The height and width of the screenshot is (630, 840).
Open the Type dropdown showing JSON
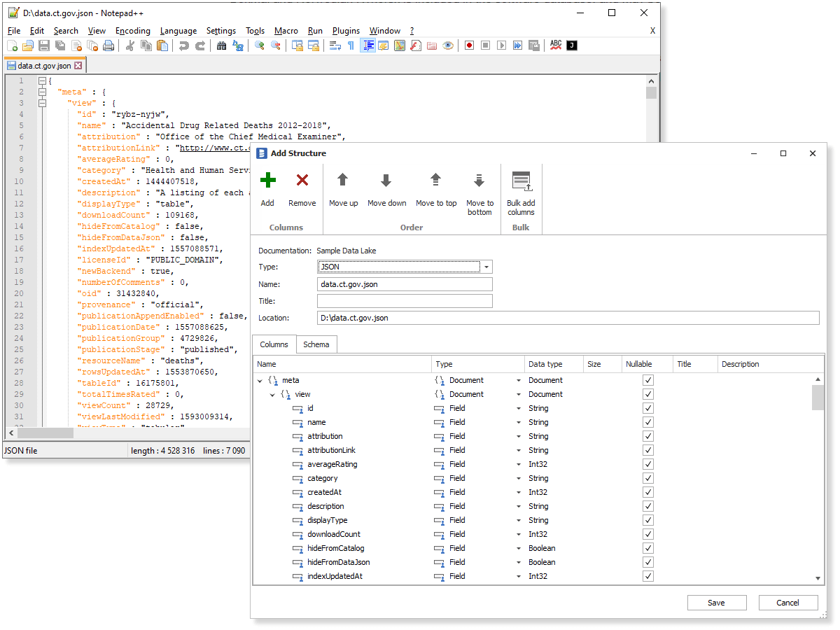pos(486,267)
